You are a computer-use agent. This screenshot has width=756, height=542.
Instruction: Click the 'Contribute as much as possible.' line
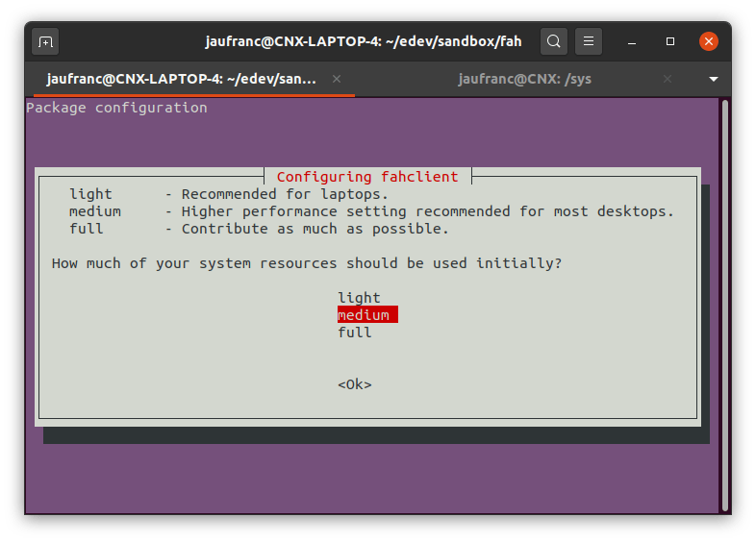(315, 229)
